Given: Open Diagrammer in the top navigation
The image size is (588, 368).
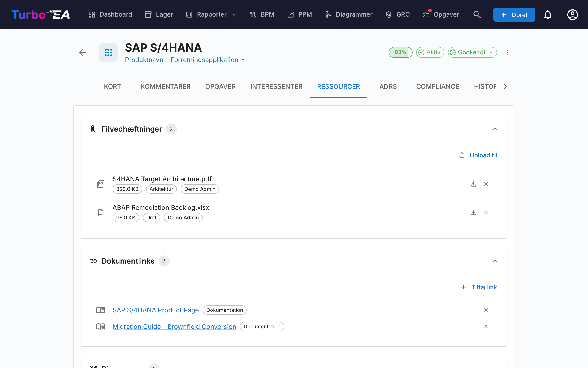Looking at the screenshot, I should point(349,14).
